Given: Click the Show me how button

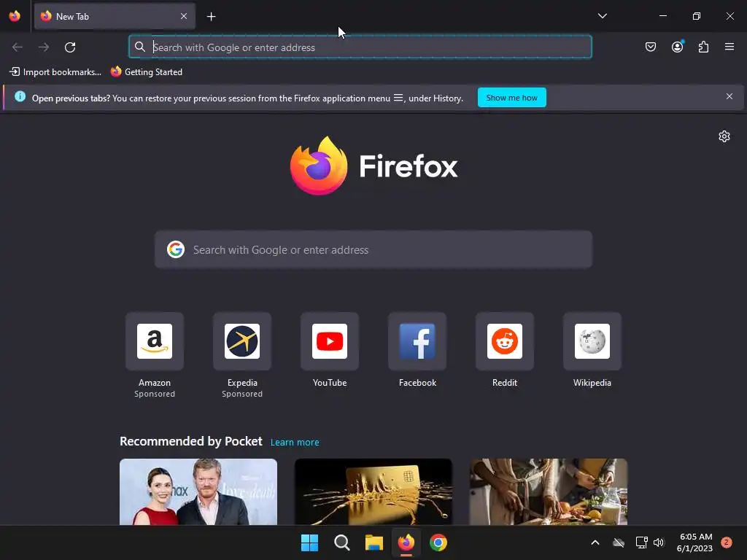Looking at the screenshot, I should (511, 98).
